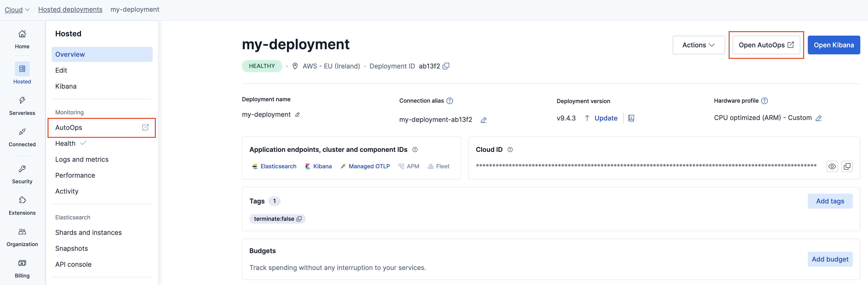Open the Hosted section icon
The width and height of the screenshot is (868, 285).
pos(22,69)
